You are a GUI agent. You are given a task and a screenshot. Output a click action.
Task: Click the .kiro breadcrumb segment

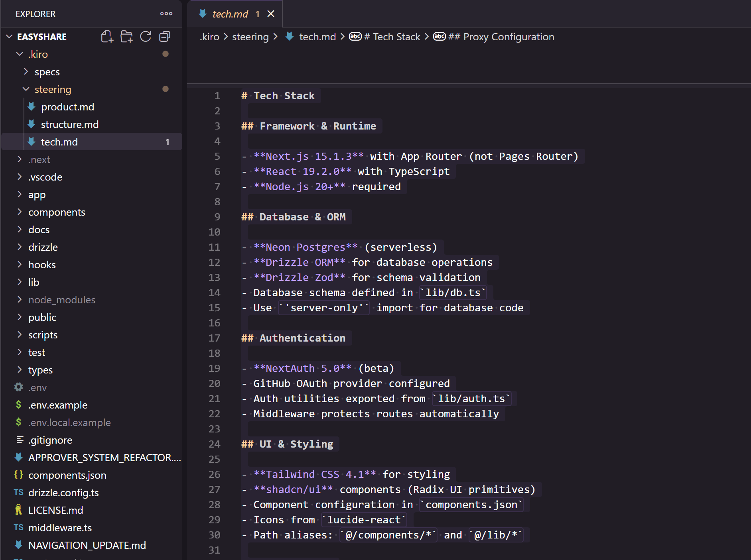tap(209, 37)
